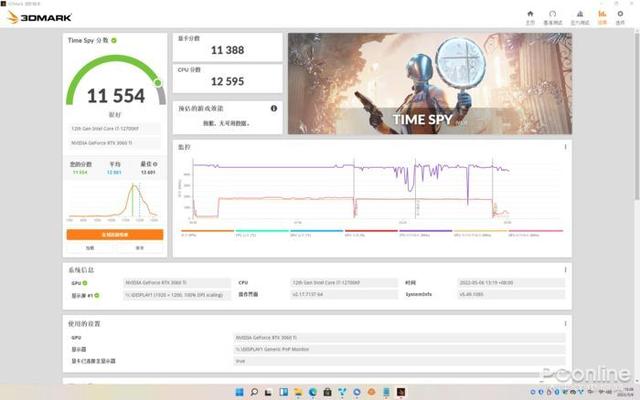Click the 'true' value in settings used
640x400 pixels.
pyautogui.click(x=399, y=361)
